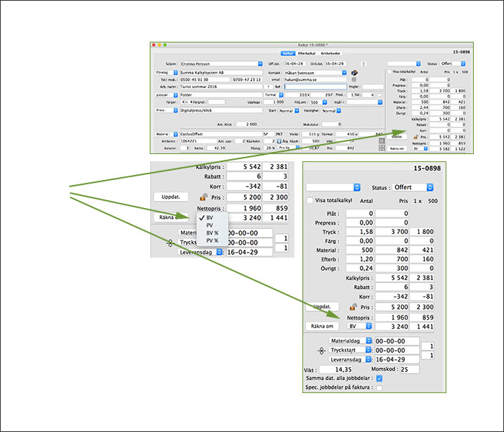This screenshot has width=504, height=432.
Task: Click Leveransdag date 16-04-29 in right panel
Action: pyautogui.click(x=397, y=359)
